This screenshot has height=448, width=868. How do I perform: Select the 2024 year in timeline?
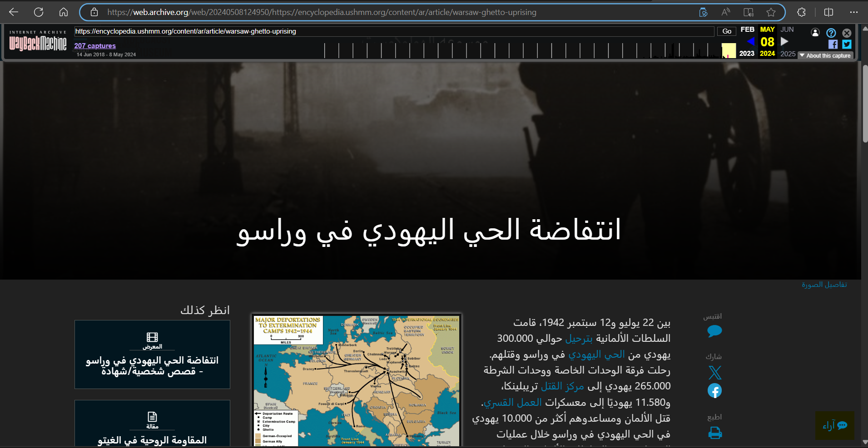click(x=767, y=54)
